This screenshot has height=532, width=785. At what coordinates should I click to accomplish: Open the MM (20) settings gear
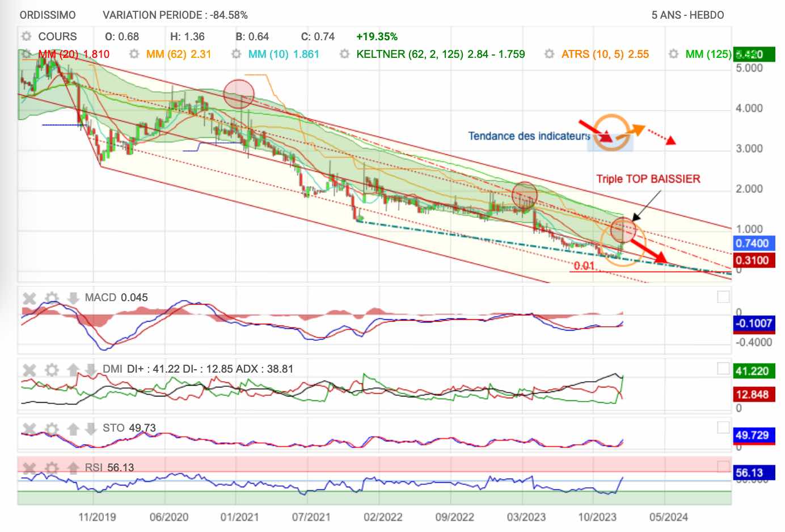click(26, 54)
